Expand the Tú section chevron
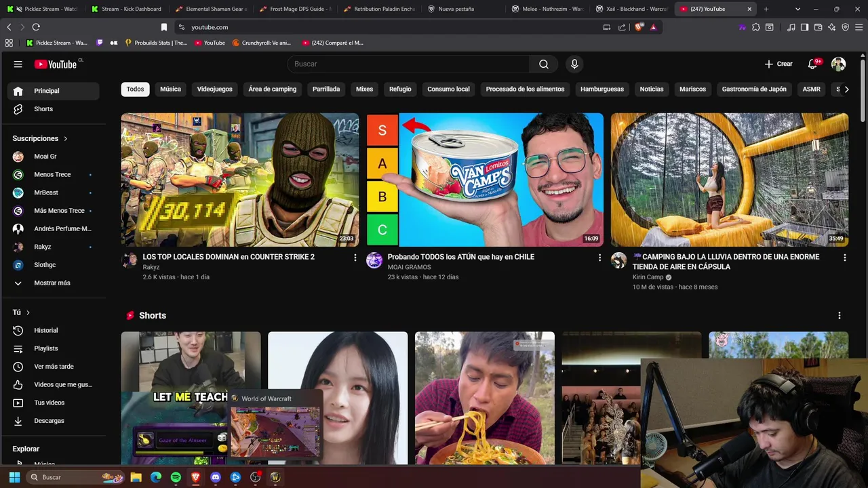The height and width of the screenshot is (488, 868). click(28, 312)
